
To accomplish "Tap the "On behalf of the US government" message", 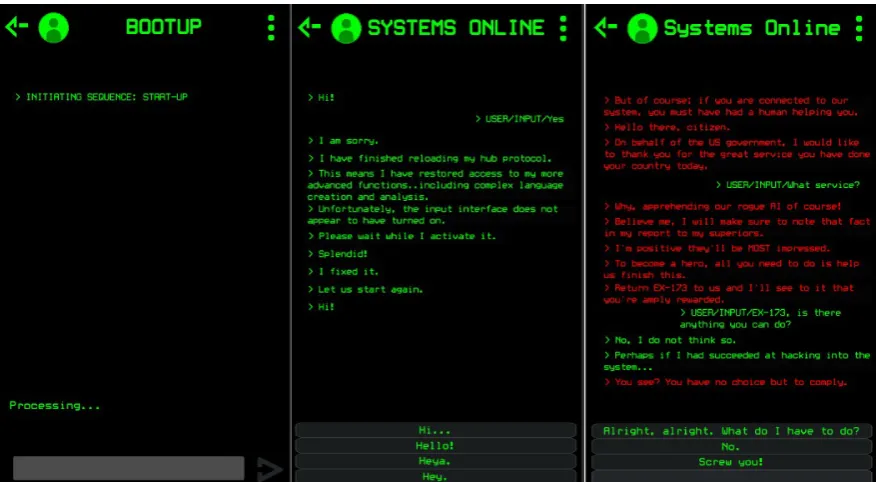I will pos(737,154).
